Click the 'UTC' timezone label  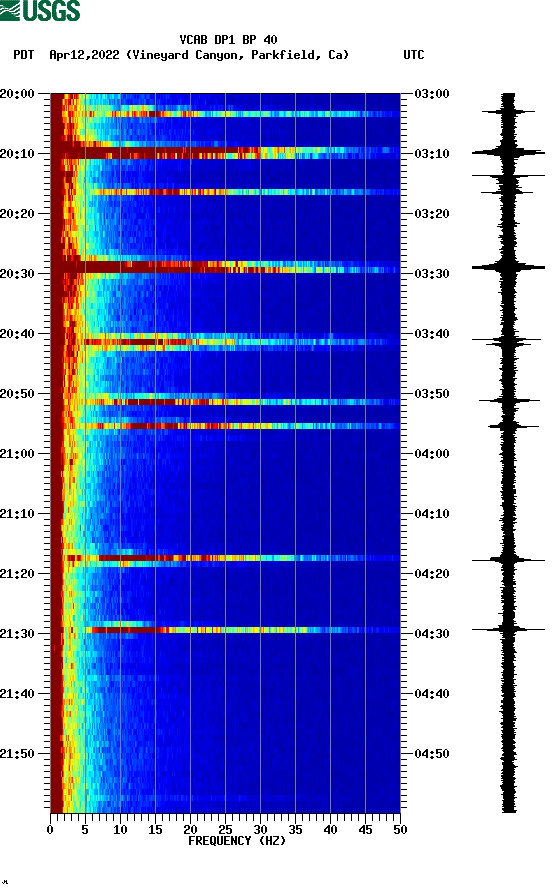click(414, 55)
